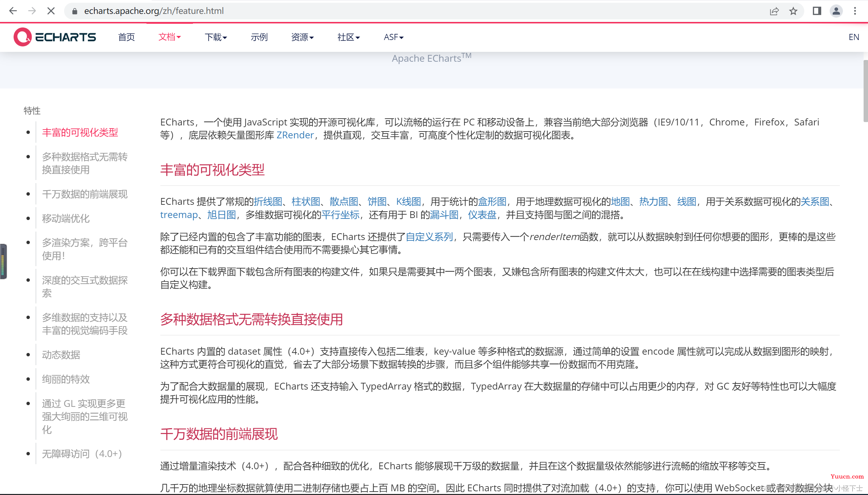This screenshot has height=495, width=868.
Task: Click the browser forward arrow
Action: tap(32, 11)
